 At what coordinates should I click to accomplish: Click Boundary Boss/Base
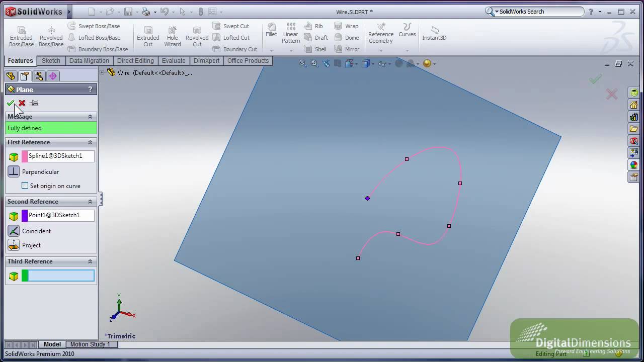coord(98,49)
